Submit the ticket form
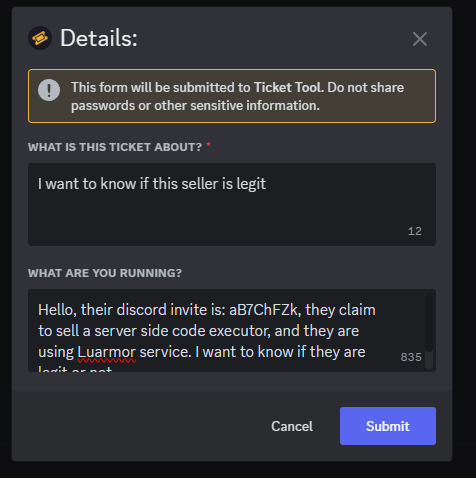Image resolution: width=476 pixels, height=478 pixels. click(388, 426)
